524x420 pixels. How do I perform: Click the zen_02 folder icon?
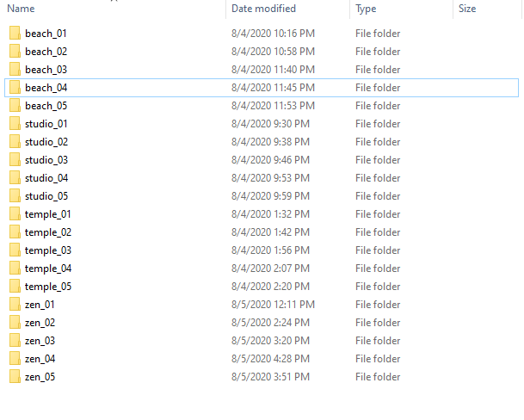pyautogui.click(x=15, y=322)
